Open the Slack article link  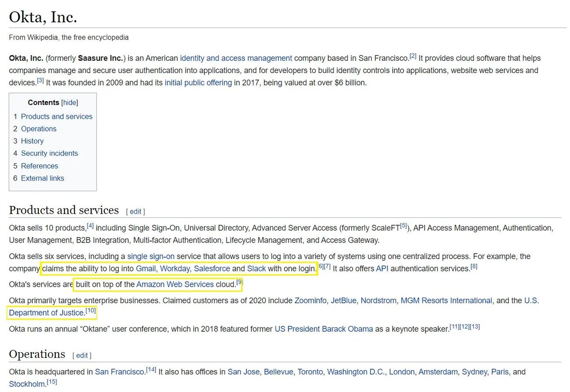pyautogui.click(x=256, y=269)
